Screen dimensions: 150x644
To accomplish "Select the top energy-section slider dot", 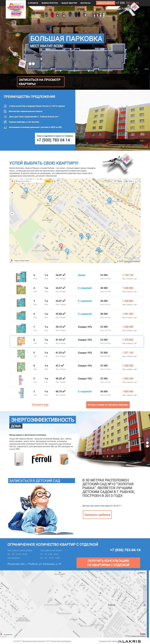I will [x=147, y=439].
